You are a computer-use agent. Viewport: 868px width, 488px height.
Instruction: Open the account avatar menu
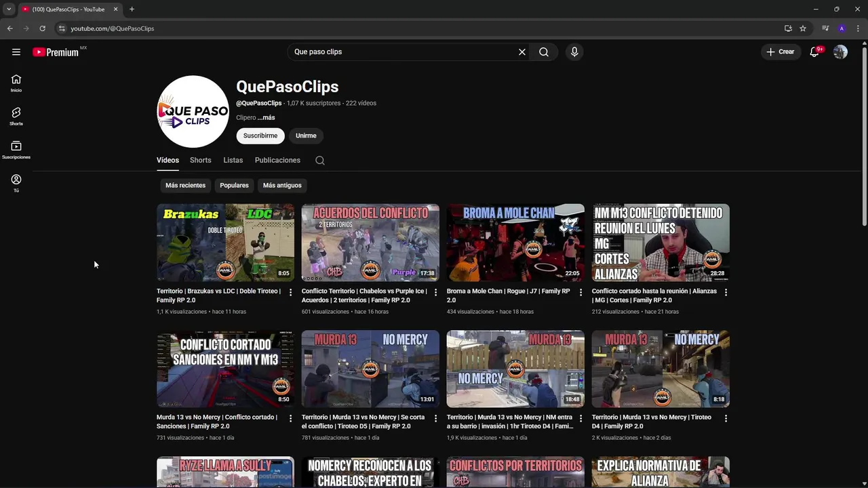[x=840, y=52]
